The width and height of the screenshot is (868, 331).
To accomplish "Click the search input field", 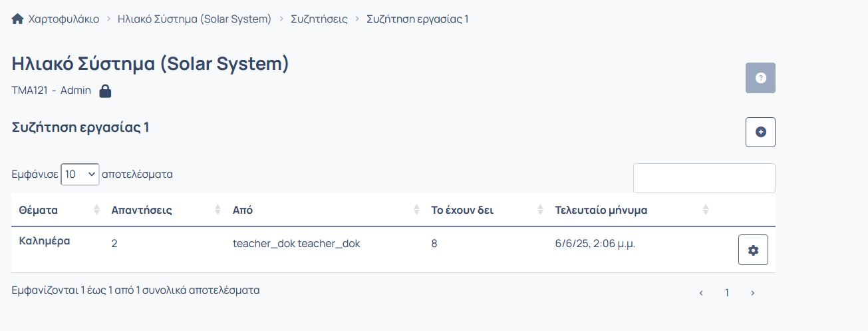I will pyautogui.click(x=704, y=178).
